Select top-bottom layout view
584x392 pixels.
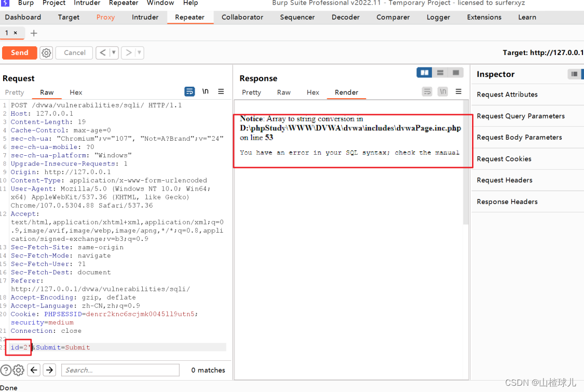(x=440, y=73)
